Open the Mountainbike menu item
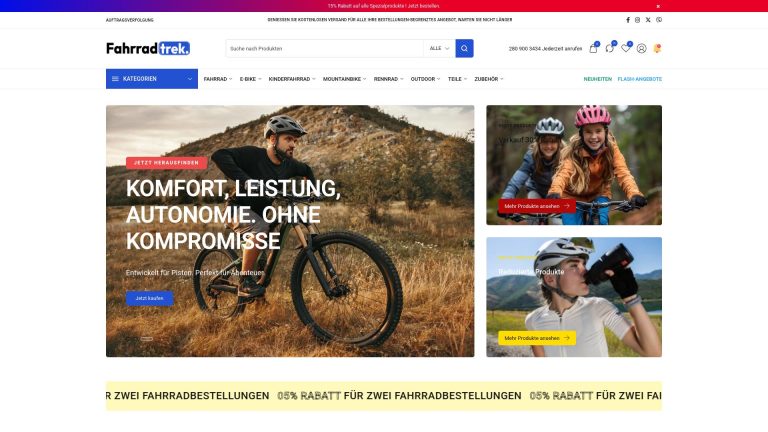 point(344,79)
